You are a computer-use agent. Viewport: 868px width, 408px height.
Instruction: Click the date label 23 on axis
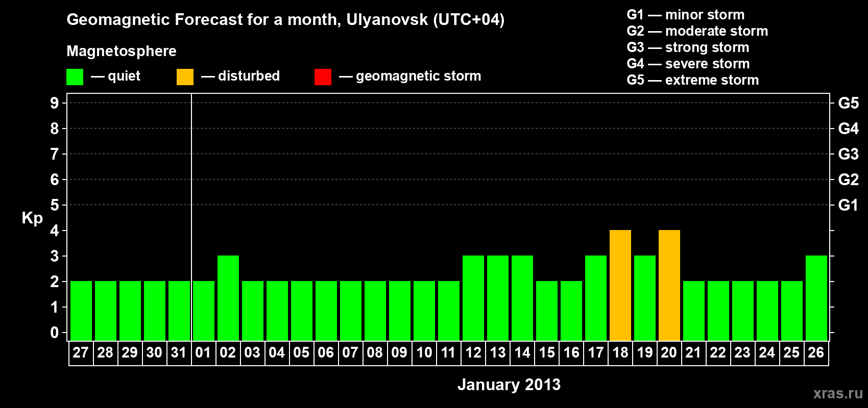pos(742,353)
